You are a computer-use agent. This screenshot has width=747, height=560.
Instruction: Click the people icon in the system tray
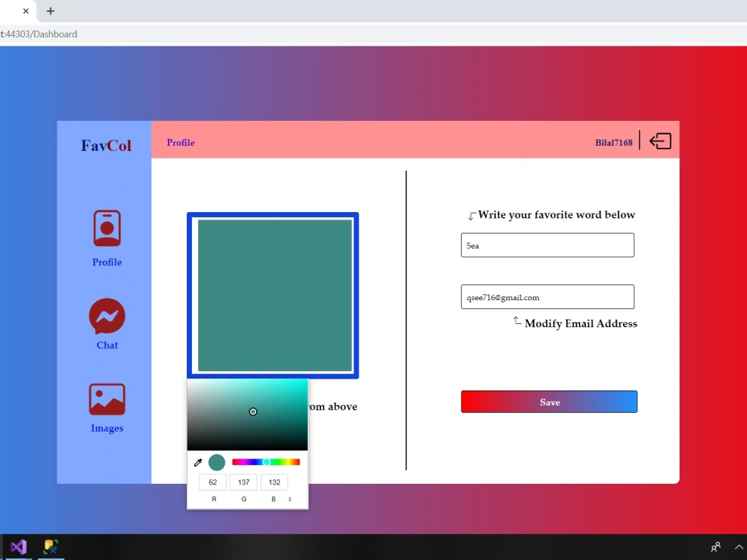click(x=716, y=547)
